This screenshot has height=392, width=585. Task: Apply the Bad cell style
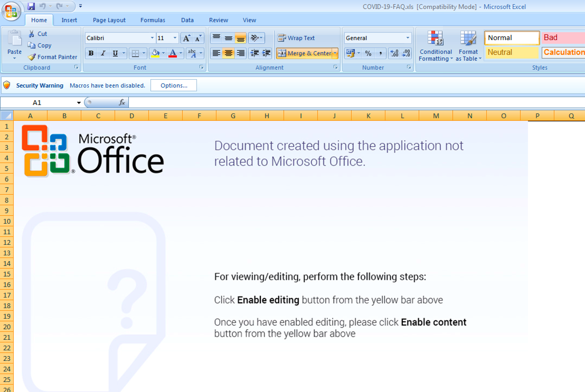(x=563, y=38)
